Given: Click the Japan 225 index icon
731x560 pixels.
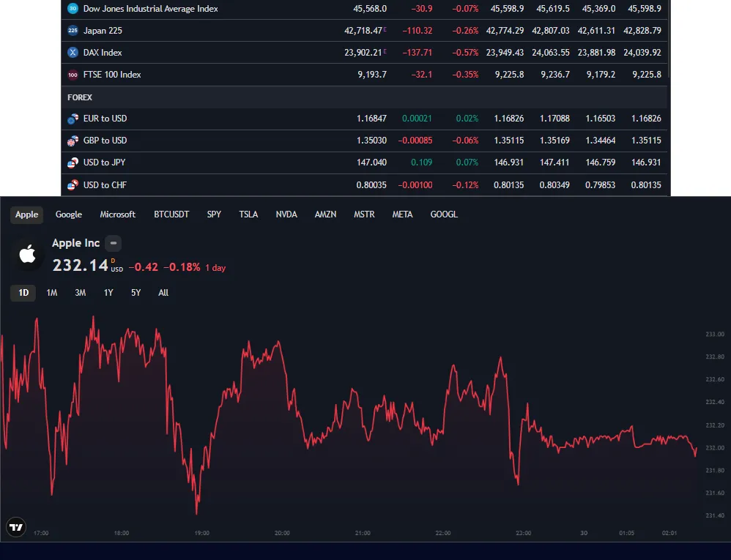Looking at the screenshot, I should (73, 31).
